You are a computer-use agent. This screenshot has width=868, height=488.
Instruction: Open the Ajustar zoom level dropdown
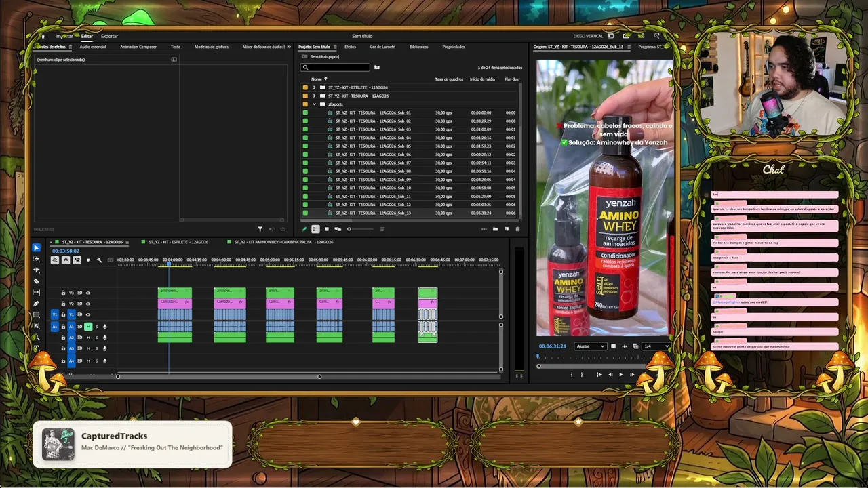tap(590, 346)
